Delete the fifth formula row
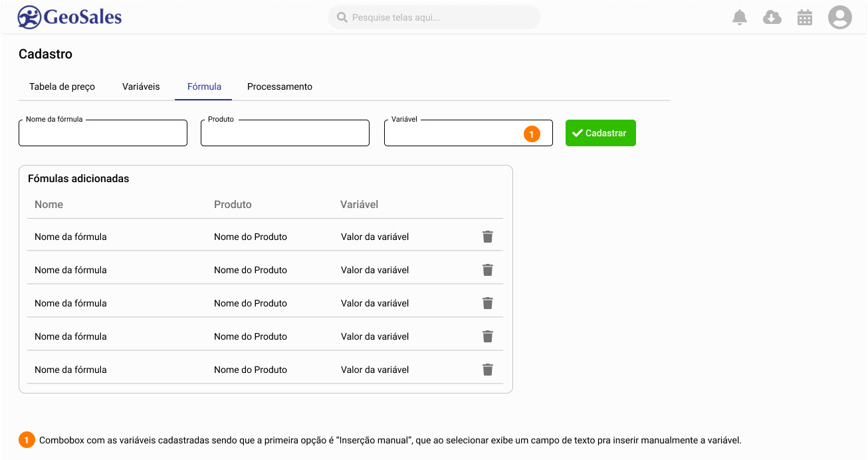The height and width of the screenshot is (460, 868). pos(487,370)
